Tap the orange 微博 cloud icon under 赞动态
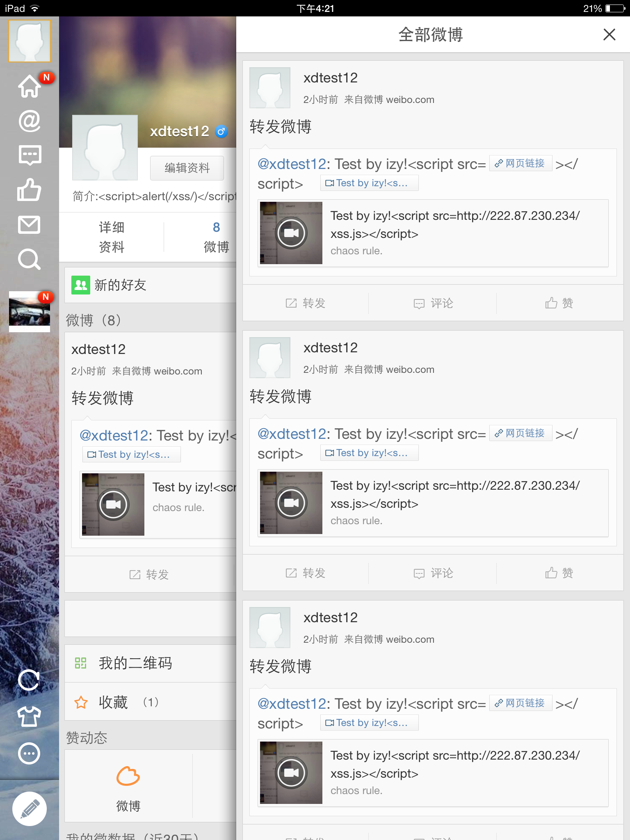 coord(128,776)
